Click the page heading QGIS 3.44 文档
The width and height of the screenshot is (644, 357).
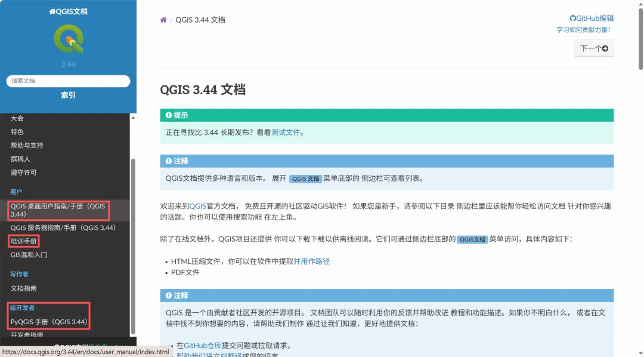203,90
